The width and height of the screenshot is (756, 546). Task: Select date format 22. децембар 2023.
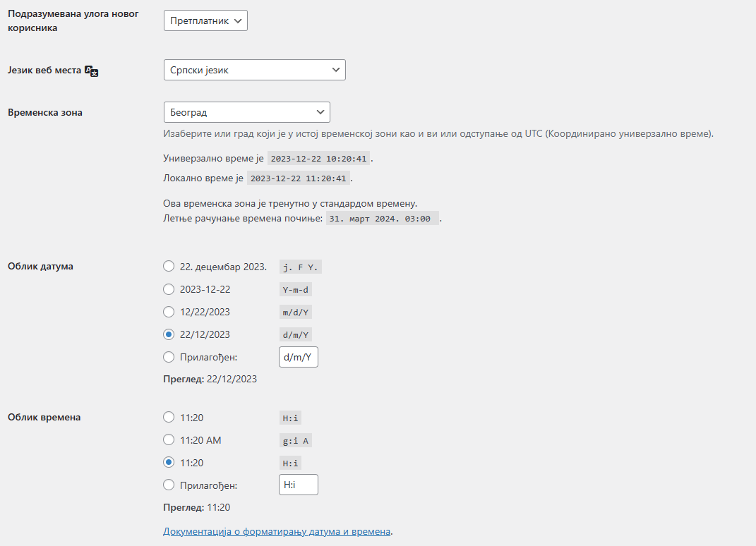coord(168,266)
